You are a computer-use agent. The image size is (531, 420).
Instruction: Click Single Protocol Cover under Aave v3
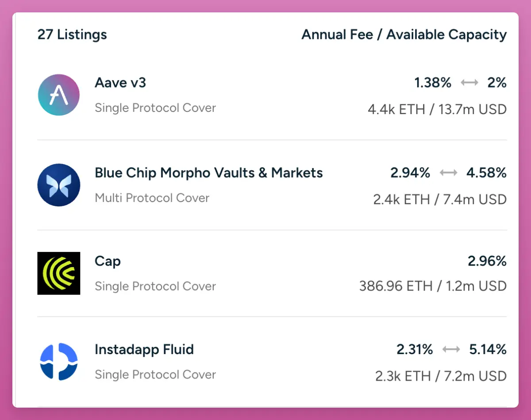tap(155, 108)
